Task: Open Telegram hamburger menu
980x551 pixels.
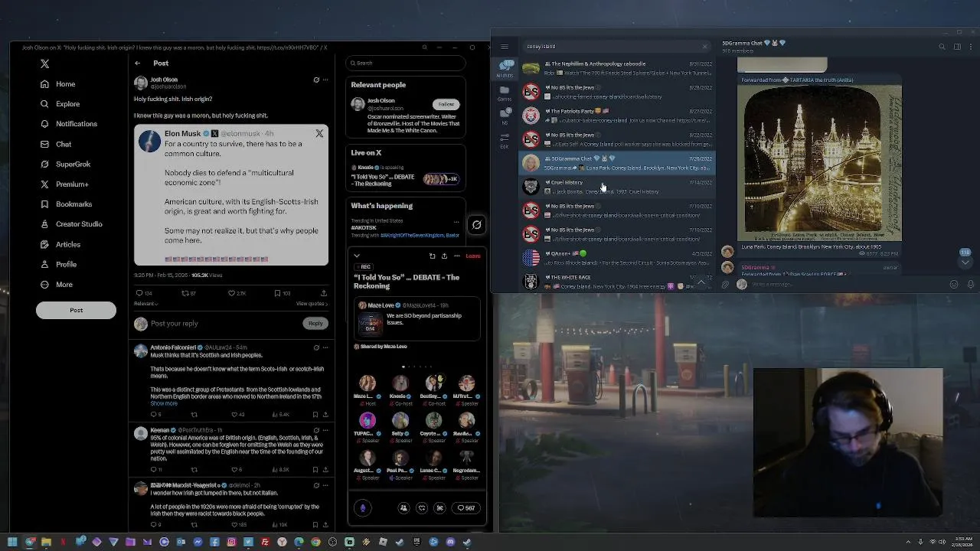Action: [505, 47]
